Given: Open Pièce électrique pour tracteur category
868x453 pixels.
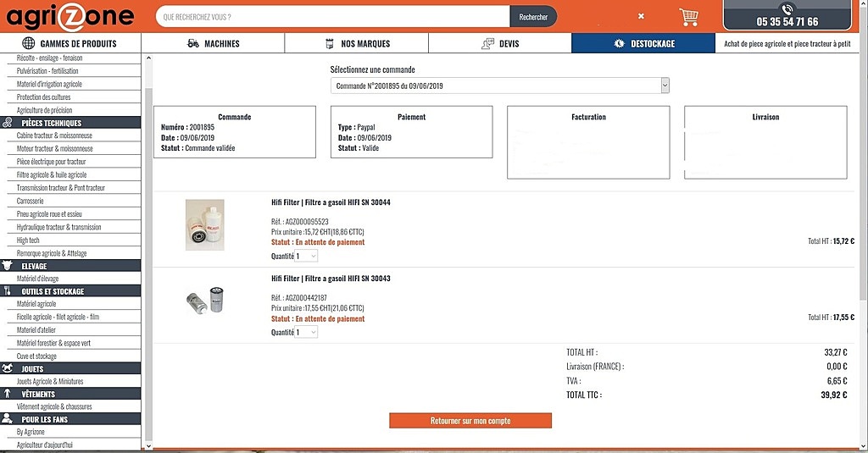Looking at the screenshot, I should [x=51, y=162].
